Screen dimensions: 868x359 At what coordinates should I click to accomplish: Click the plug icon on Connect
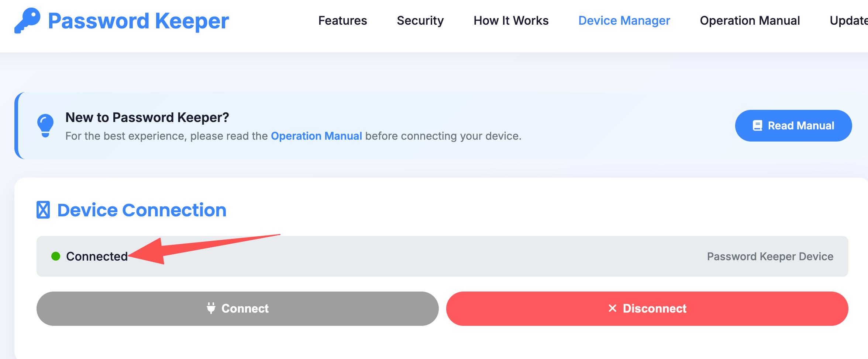tap(211, 308)
